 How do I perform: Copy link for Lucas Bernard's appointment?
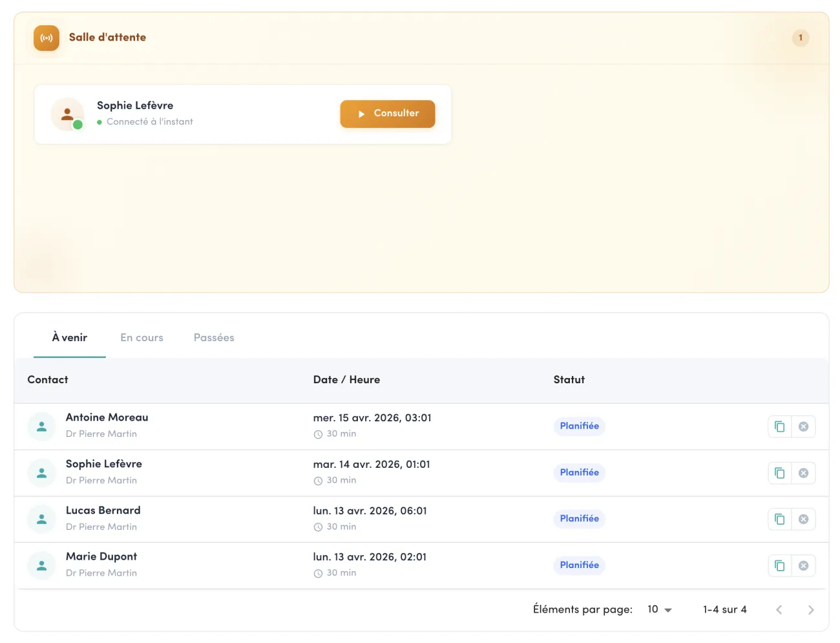[x=780, y=519]
